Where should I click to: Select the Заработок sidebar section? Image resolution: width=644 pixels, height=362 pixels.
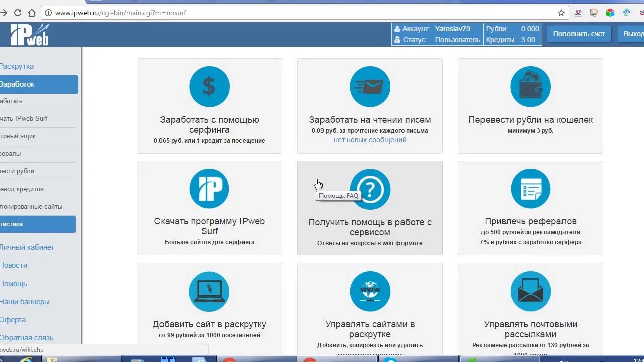point(39,84)
